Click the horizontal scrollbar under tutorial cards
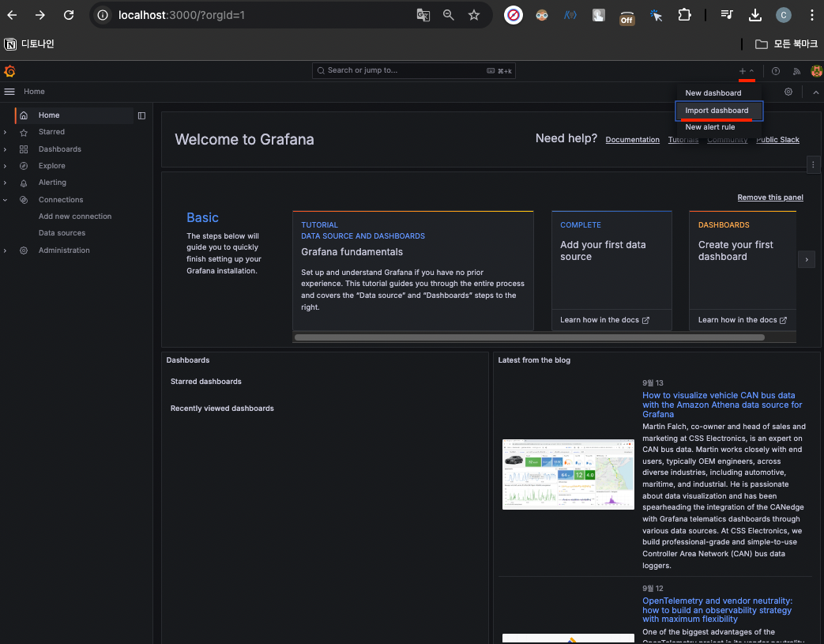Screen dimensions: 824x644 point(529,337)
